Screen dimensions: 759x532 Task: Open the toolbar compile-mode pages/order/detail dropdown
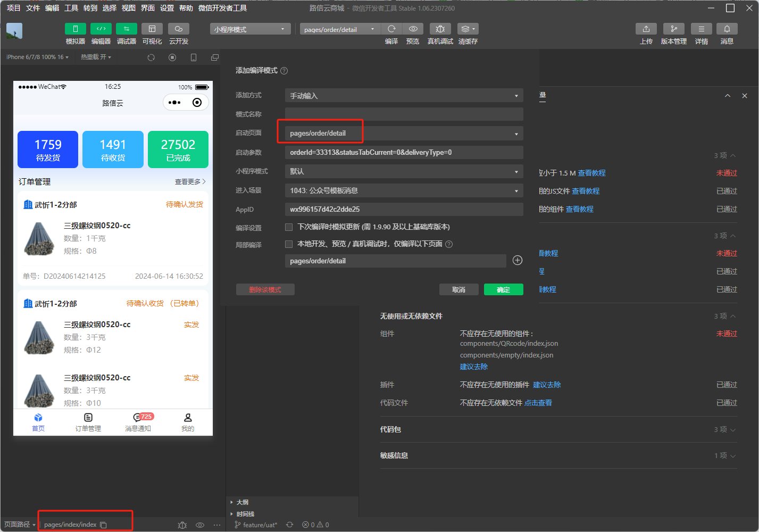(x=339, y=29)
